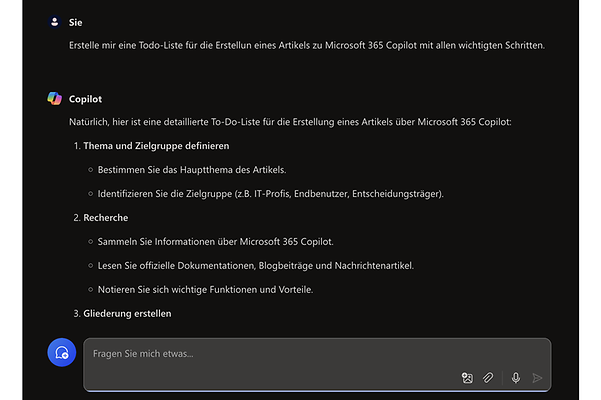
Task: Click the intro sentence starting with "Natürlich"
Action: [289, 122]
